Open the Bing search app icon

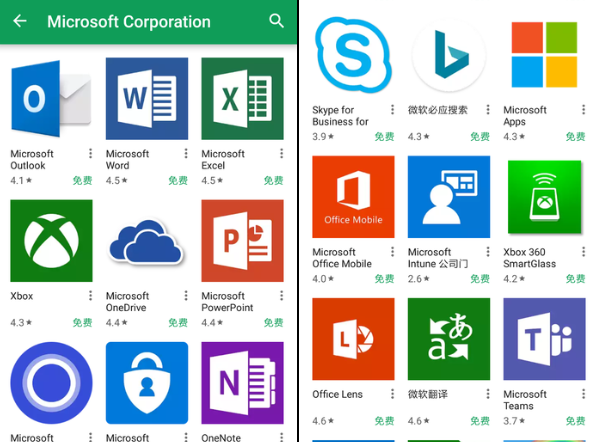[449, 55]
